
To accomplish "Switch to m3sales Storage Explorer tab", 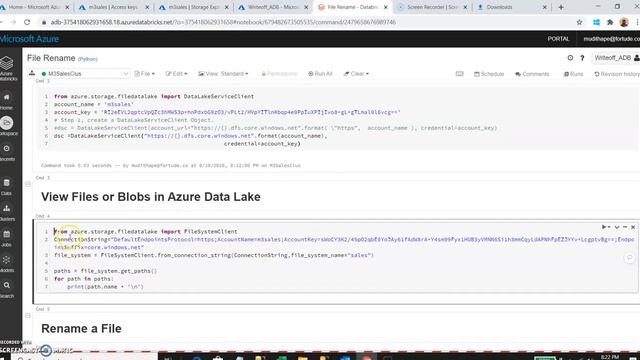I will click(194, 7).
